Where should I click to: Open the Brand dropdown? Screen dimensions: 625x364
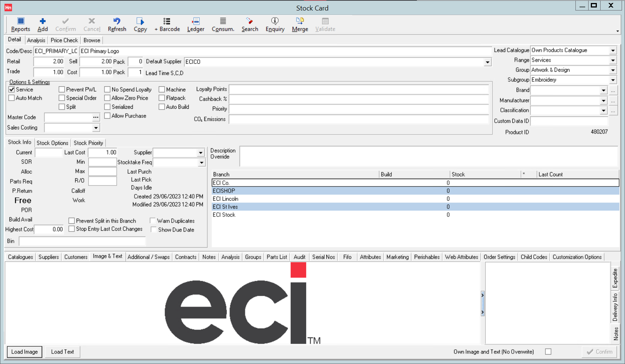point(604,90)
